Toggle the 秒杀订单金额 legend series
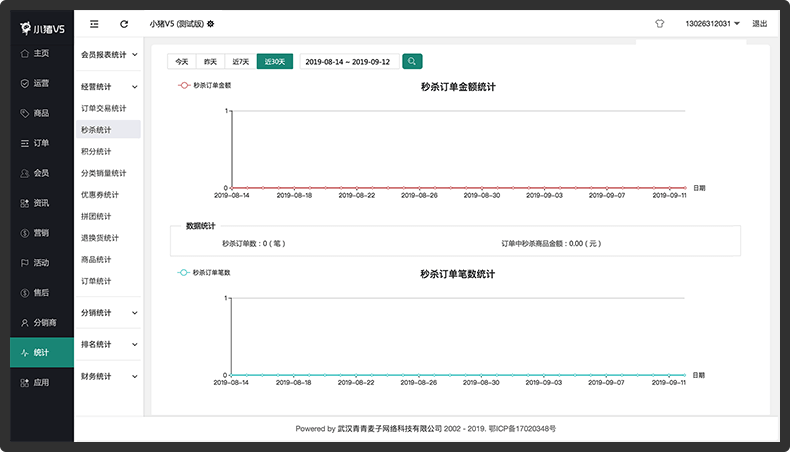The image size is (790, 452). (205, 85)
